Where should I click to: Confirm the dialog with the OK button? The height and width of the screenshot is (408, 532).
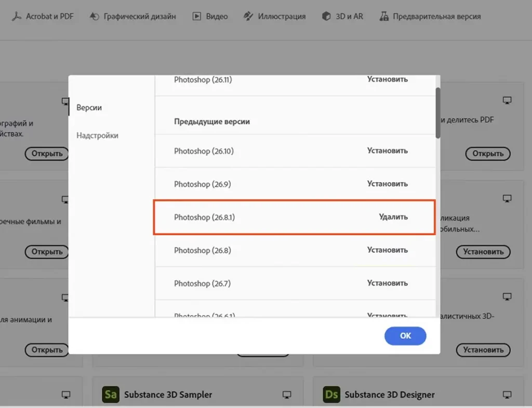(x=405, y=336)
